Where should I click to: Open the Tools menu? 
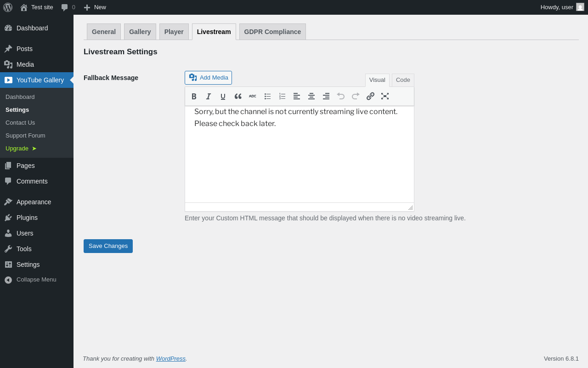(37, 249)
